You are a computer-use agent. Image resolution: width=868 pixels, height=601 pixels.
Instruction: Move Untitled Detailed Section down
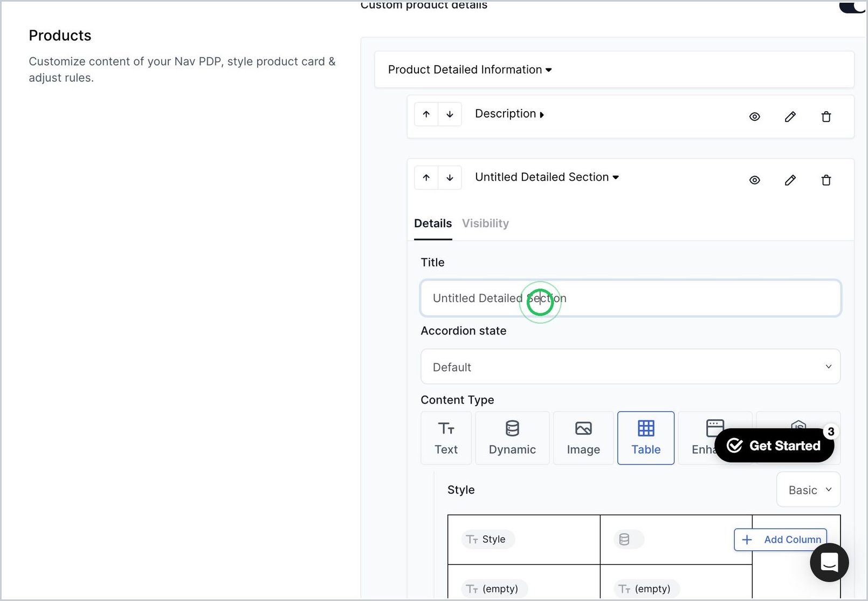pos(450,177)
